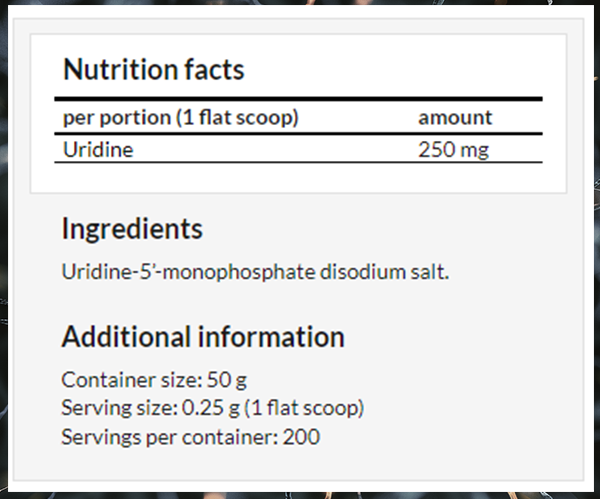Click the word disodium in ingredients
Viewport: 600px width, 499px height.
[x=363, y=272]
